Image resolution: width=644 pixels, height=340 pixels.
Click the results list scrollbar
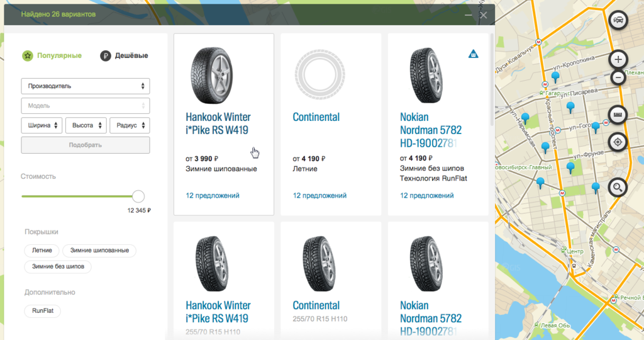[492, 80]
